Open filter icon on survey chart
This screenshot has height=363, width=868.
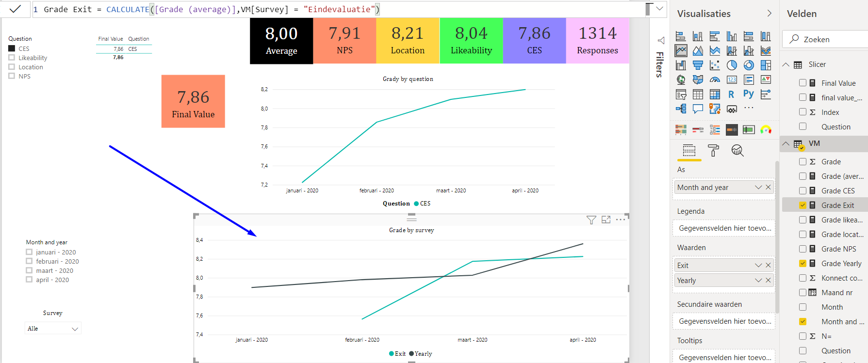[591, 220]
